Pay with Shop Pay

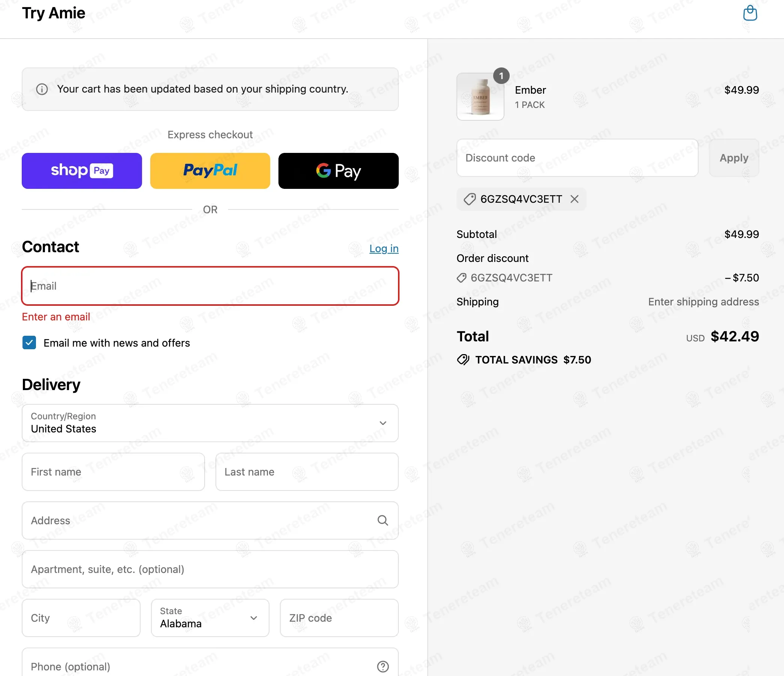point(82,170)
